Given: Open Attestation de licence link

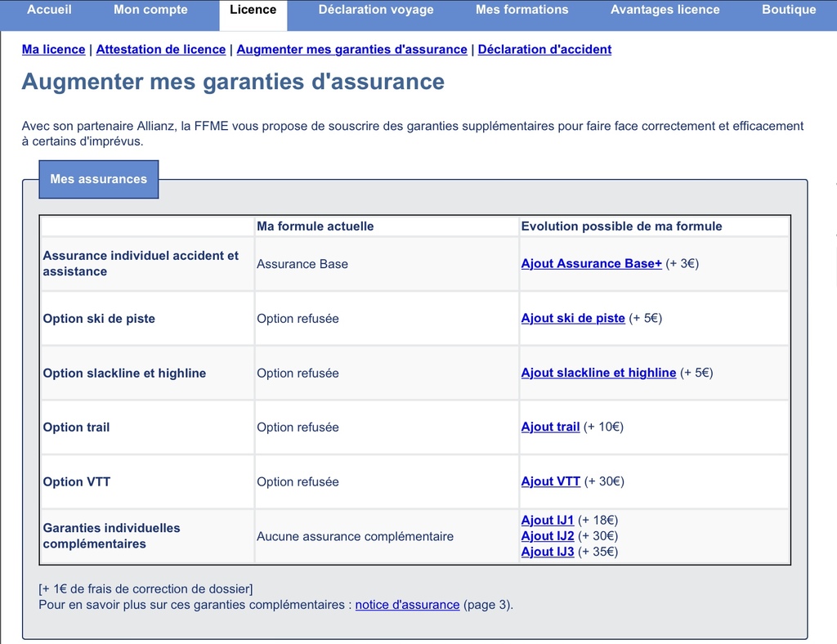Looking at the screenshot, I should pyautogui.click(x=161, y=49).
